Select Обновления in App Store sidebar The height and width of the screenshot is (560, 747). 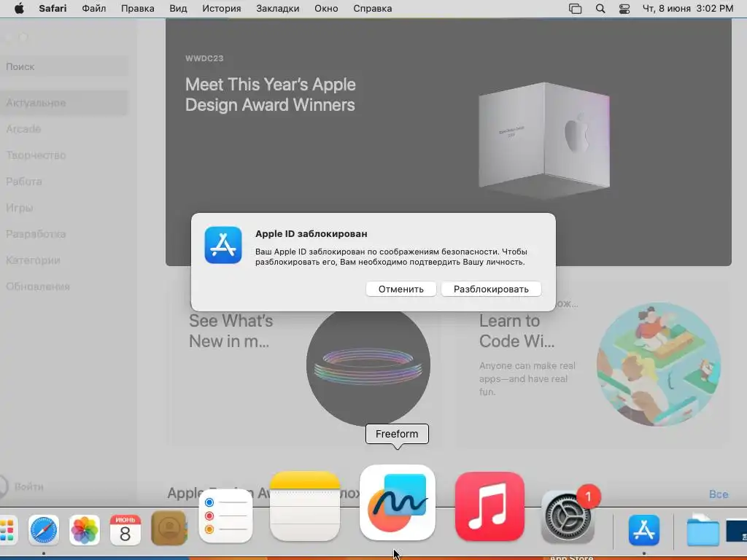tap(38, 286)
